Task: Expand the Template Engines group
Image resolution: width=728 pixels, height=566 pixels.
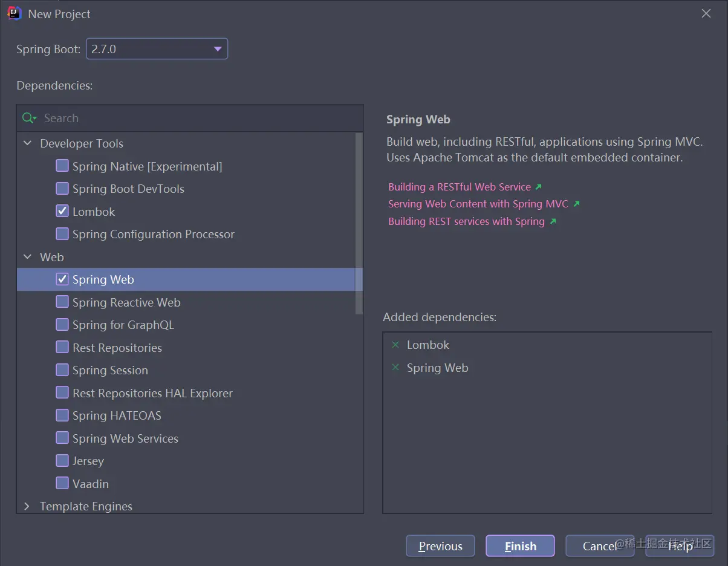Action: click(x=27, y=506)
